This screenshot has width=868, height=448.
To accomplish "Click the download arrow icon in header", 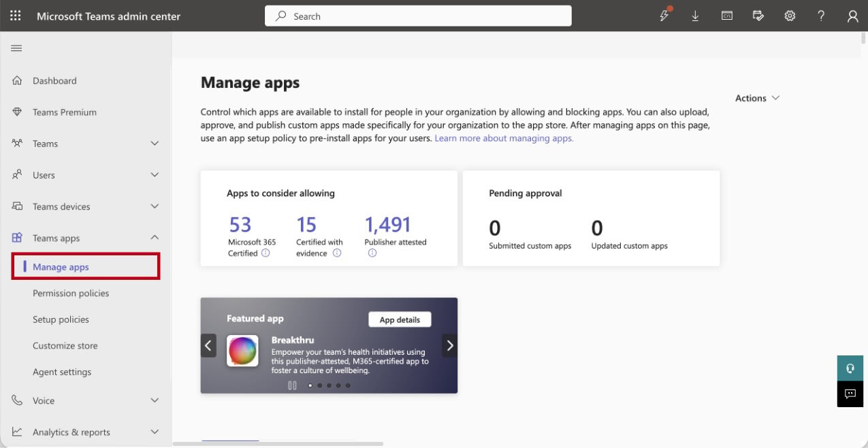I will pos(696,16).
